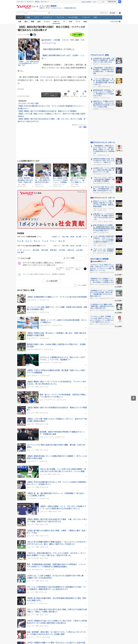Open the settings gear icon
This screenshot has height=644, width=138.
point(120,13)
